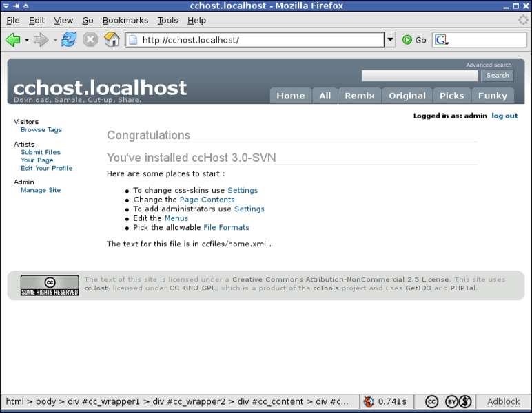Click the CC icon in status bar

point(431,402)
